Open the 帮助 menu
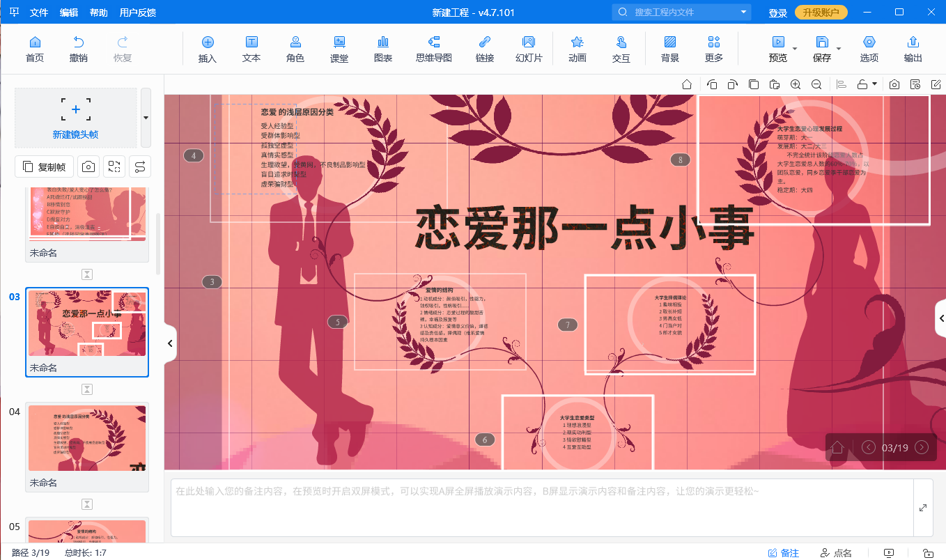The image size is (946, 560). 99,13
